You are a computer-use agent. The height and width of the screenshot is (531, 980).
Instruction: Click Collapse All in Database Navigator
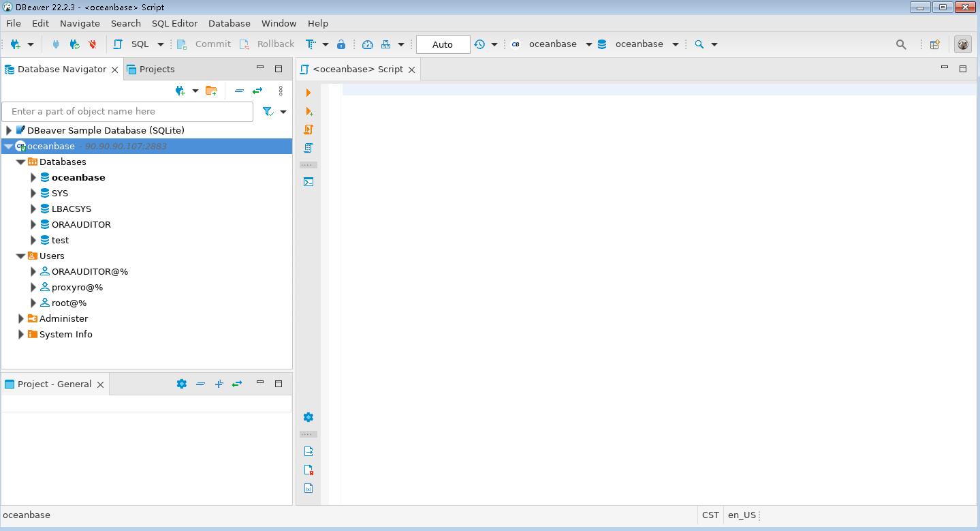(x=239, y=91)
